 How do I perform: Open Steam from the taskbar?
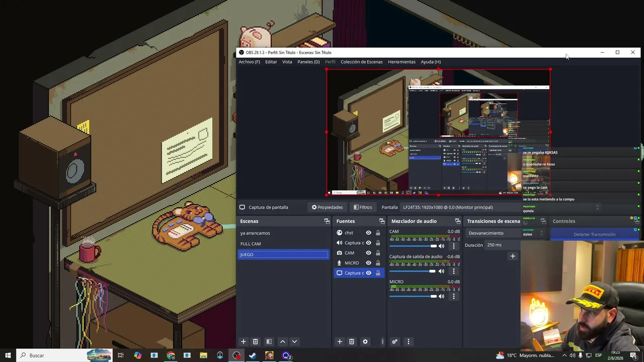click(x=253, y=355)
